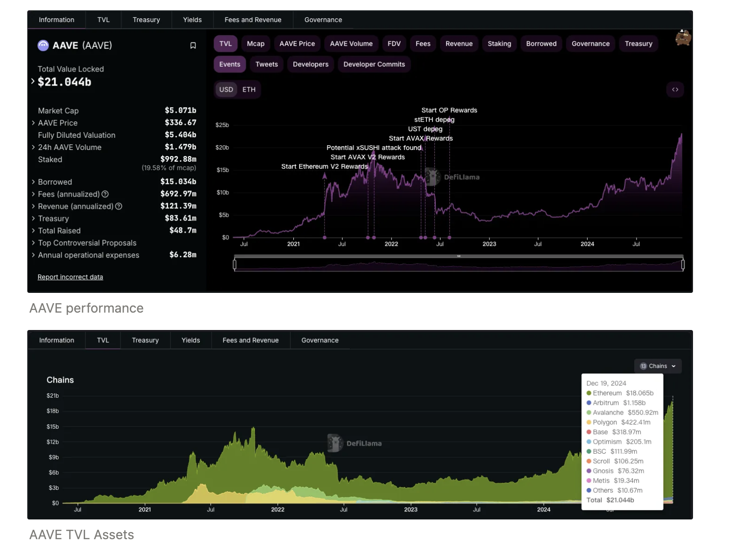Click the Fully Diluted Valuation value $5.404b

tap(181, 135)
